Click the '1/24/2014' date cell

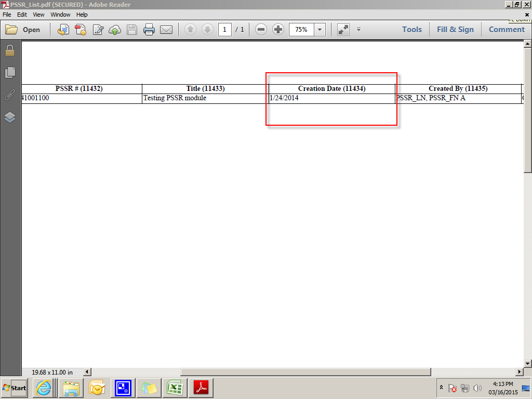point(284,98)
